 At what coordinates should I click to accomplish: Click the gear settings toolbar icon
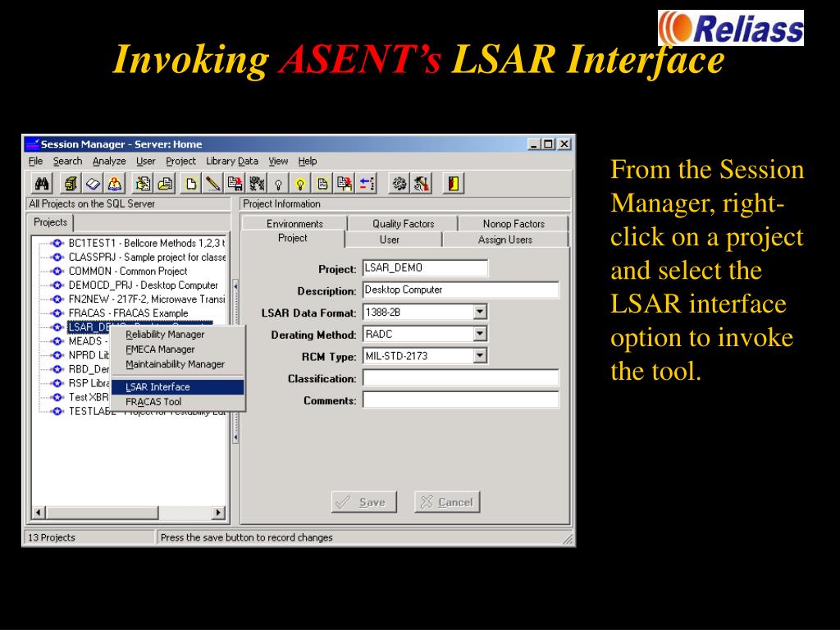pyautogui.click(x=399, y=184)
